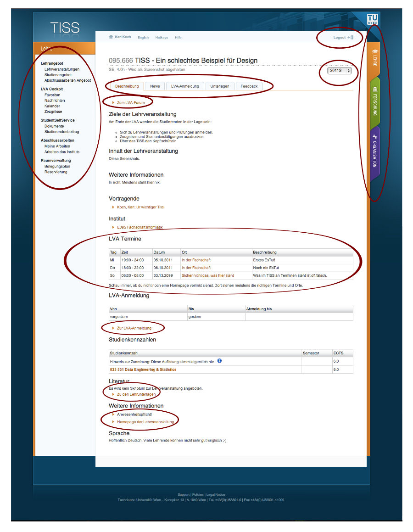This screenshot has height=532, width=413.
Task: Switch language to English
Action: 143,38
